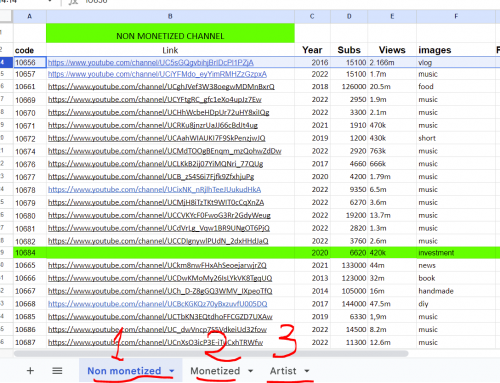500x383 pixels.
Task: Open the YouTube link for code 10669
Action: click(x=155, y=99)
